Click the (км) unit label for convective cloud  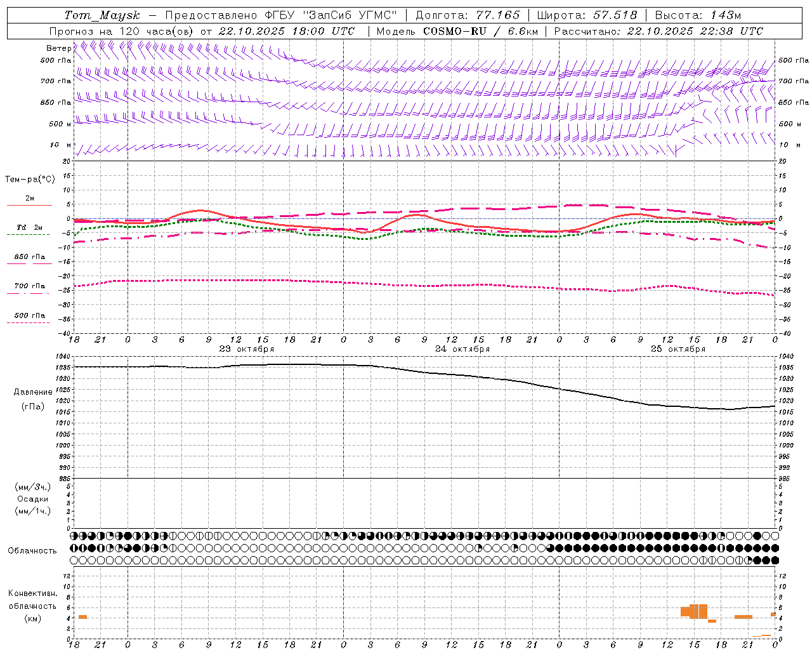pyautogui.click(x=32, y=618)
